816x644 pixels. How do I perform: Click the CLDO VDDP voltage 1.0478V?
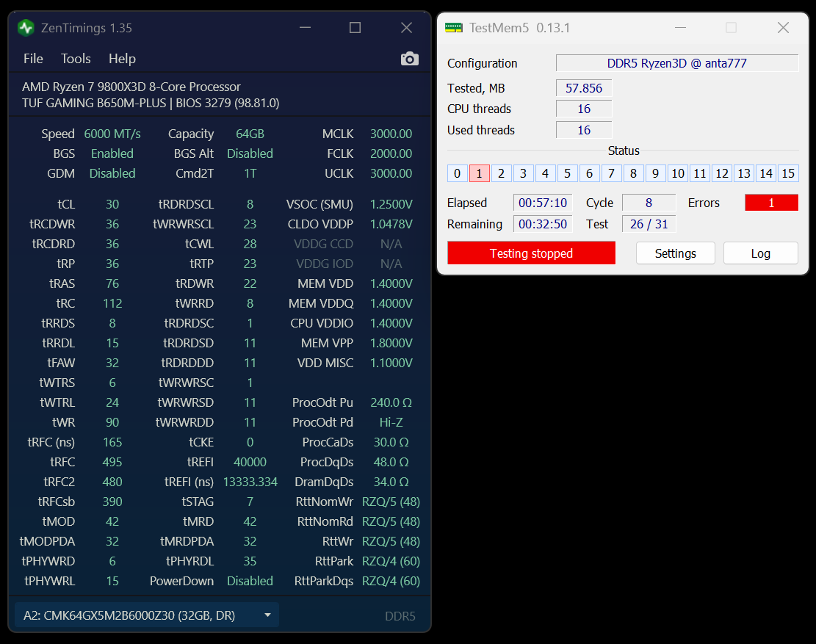pyautogui.click(x=391, y=224)
